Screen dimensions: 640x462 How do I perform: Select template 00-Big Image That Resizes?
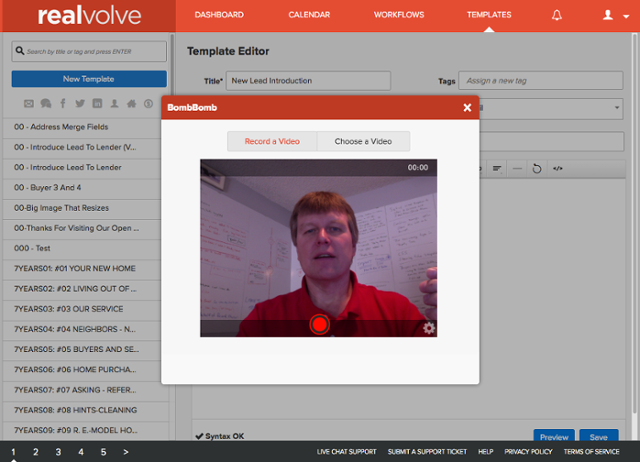click(x=86, y=208)
